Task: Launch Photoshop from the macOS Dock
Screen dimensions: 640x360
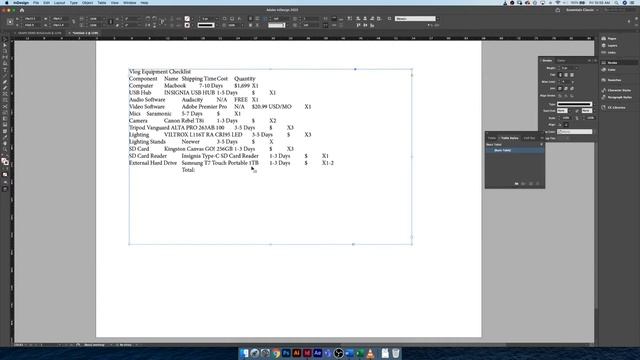Action: (x=286, y=353)
